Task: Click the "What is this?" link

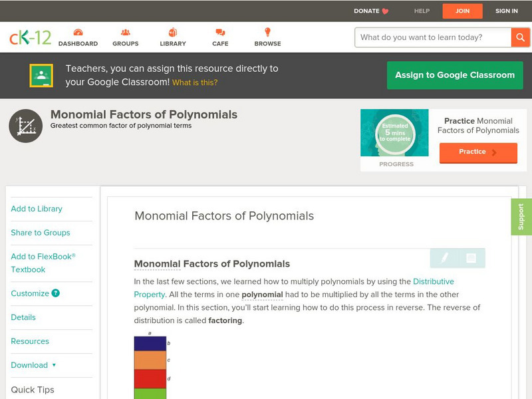Action: (x=195, y=82)
